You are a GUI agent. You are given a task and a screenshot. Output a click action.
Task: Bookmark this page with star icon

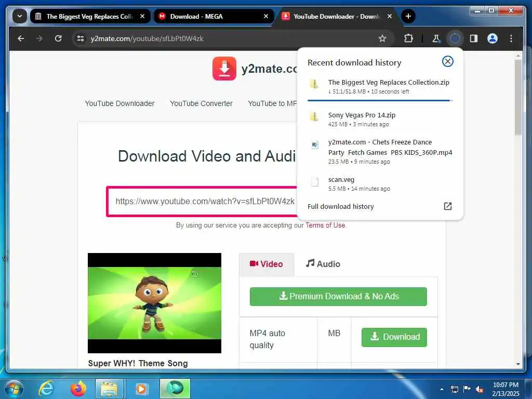point(382,38)
